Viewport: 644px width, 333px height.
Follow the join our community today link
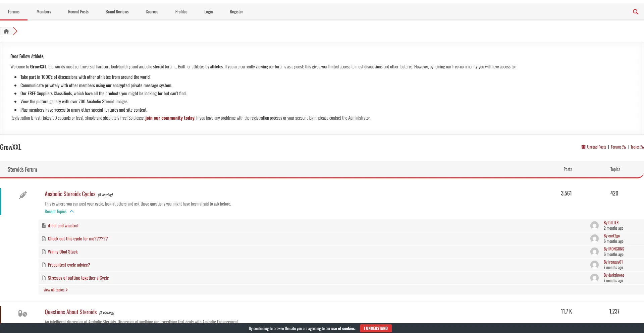[x=170, y=118]
